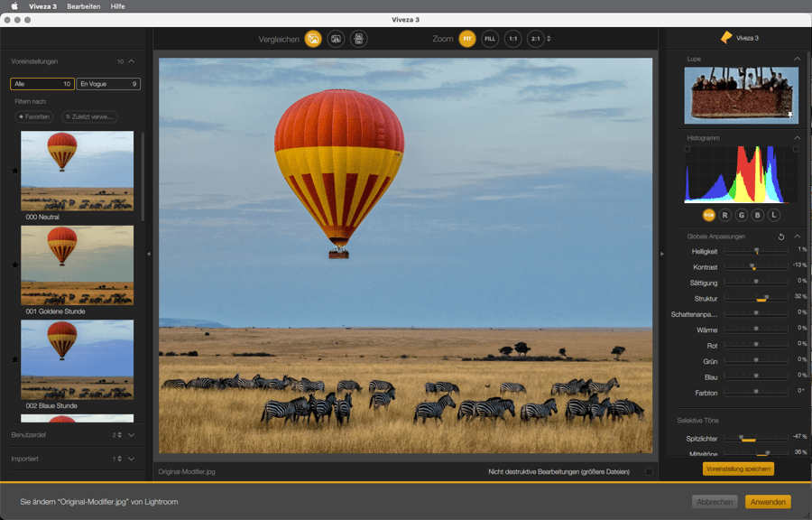
Task: Select the side-by-side compare icon
Action: click(x=358, y=39)
